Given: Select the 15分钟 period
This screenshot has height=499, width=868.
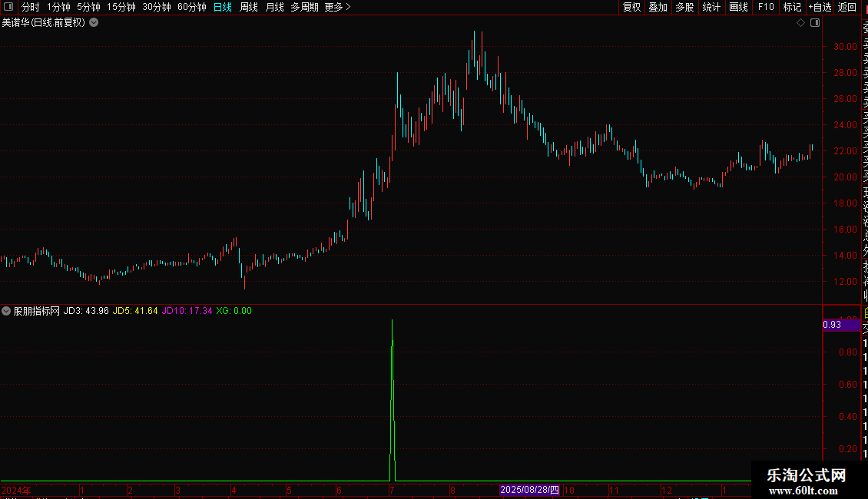Looking at the screenshot, I should tap(121, 7).
